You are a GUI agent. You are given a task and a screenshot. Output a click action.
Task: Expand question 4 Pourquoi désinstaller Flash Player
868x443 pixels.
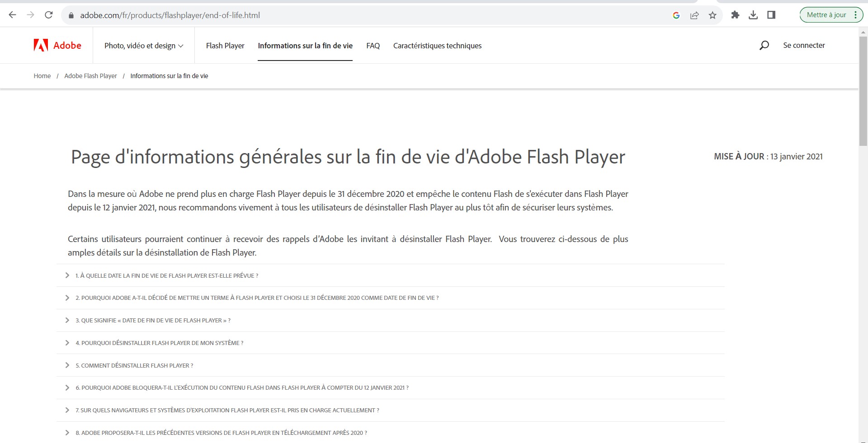click(x=159, y=343)
